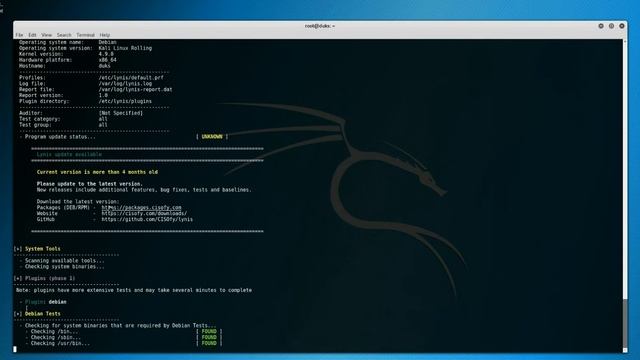Click the /etc/lynis/plugins path
Viewport: 640px width, 360px height.
(x=125, y=101)
